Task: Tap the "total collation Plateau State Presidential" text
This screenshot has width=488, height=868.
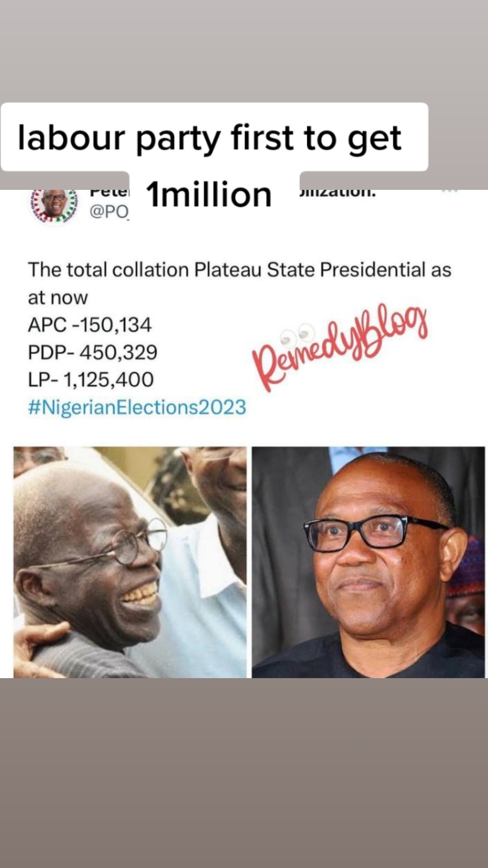Action: [x=239, y=270]
